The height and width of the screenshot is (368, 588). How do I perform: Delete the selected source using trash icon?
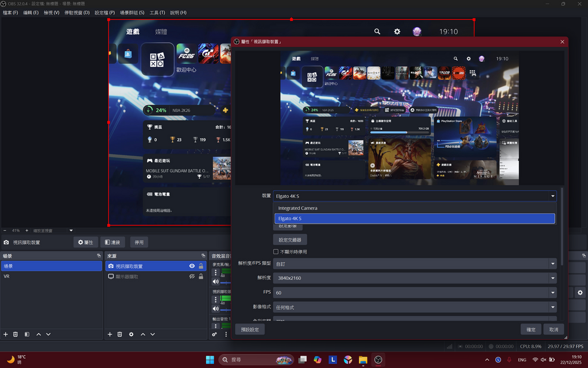tap(119, 334)
